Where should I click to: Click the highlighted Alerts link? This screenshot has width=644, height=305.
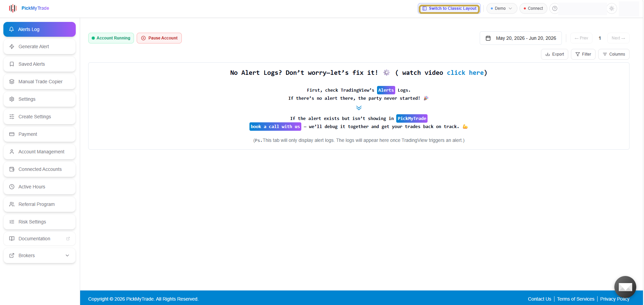pyautogui.click(x=386, y=90)
